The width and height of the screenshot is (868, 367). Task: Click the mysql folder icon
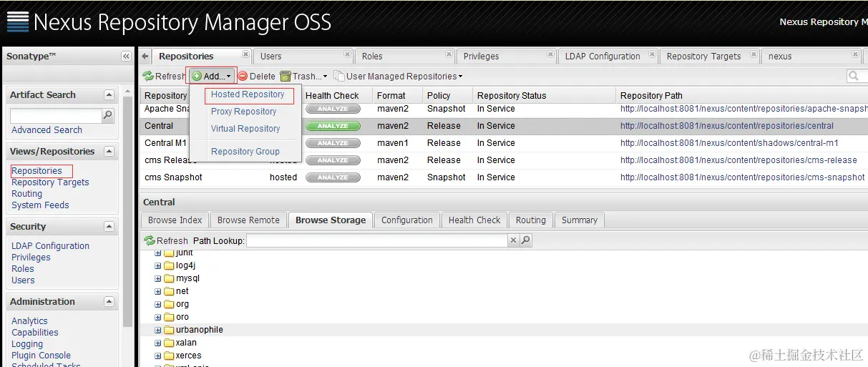169,278
